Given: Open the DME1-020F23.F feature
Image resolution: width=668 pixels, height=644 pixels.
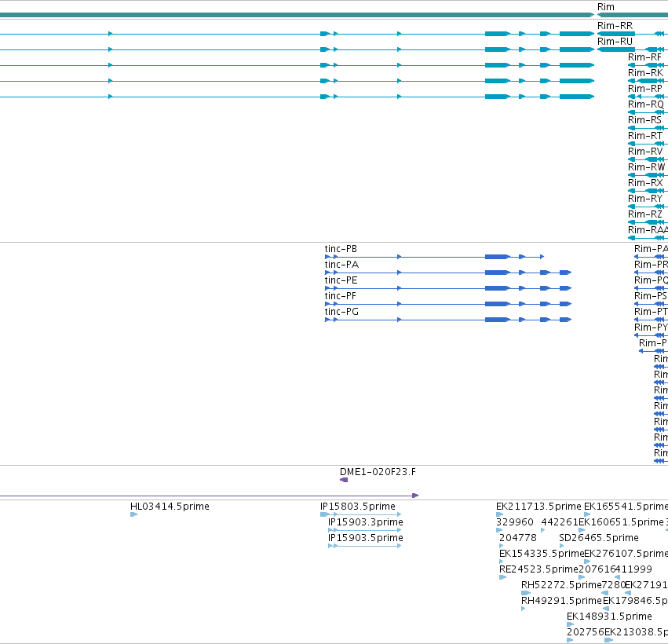Looking at the screenshot, I should tap(378, 472).
